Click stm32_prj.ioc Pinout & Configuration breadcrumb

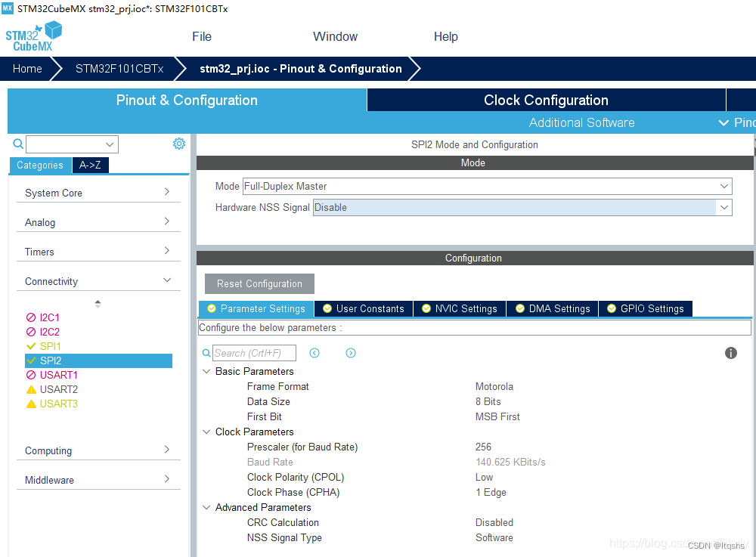click(301, 69)
